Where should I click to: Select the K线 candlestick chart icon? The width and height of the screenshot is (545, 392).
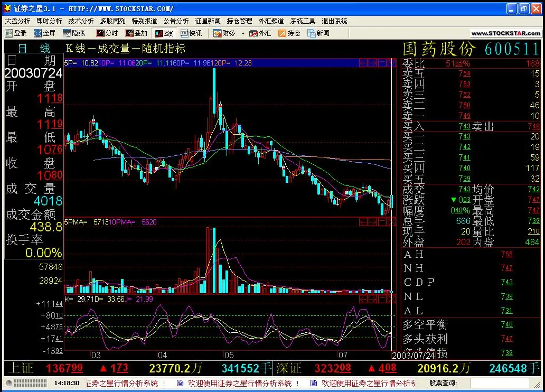(x=164, y=33)
